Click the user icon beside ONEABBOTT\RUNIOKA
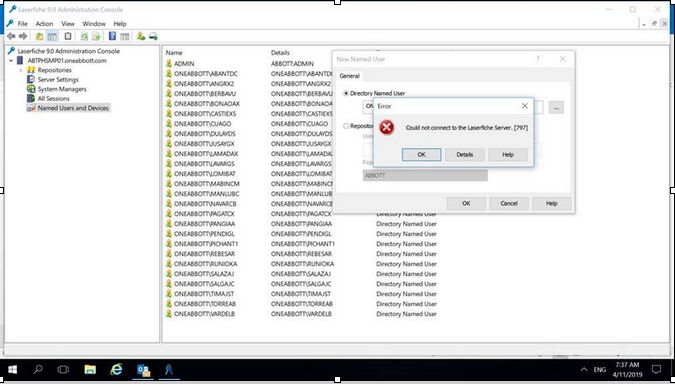675x384 pixels. [x=169, y=264]
